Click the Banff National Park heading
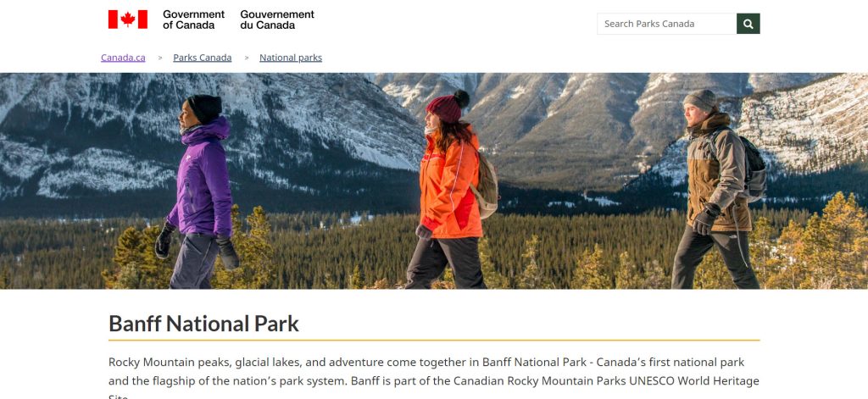868x399 pixels. [203, 324]
